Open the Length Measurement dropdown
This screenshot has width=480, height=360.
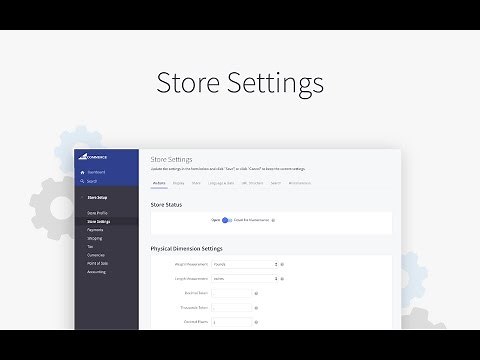[245, 279]
